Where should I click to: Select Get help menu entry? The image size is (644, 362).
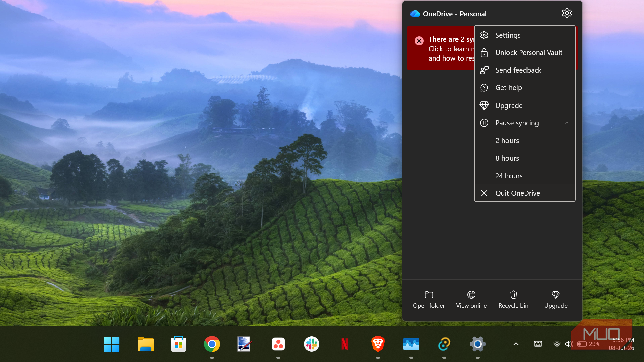tap(525, 88)
